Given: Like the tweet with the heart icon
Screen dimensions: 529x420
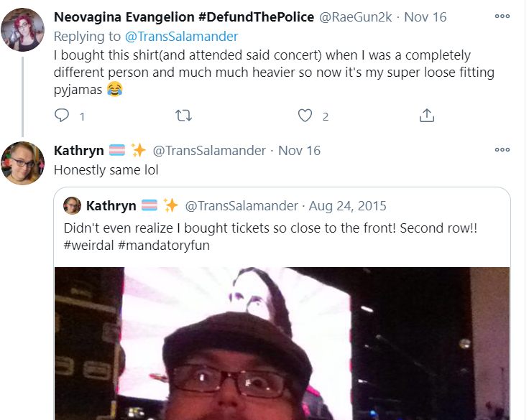Looking at the screenshot, I should click(305, 116).
